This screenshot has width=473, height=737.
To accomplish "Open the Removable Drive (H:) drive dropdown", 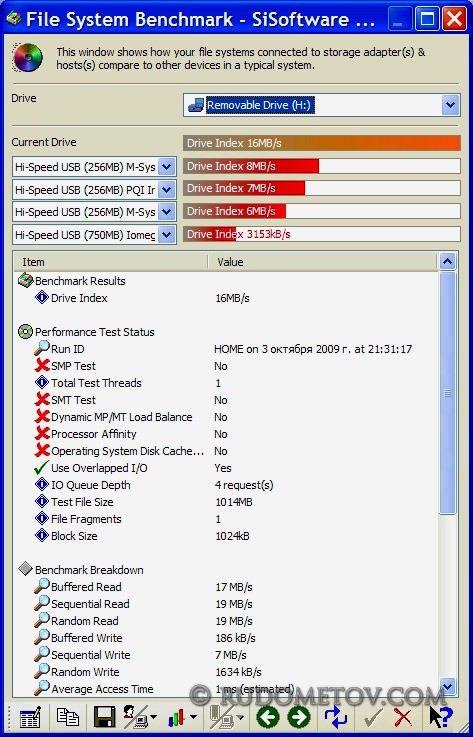I will pos(450,105).
